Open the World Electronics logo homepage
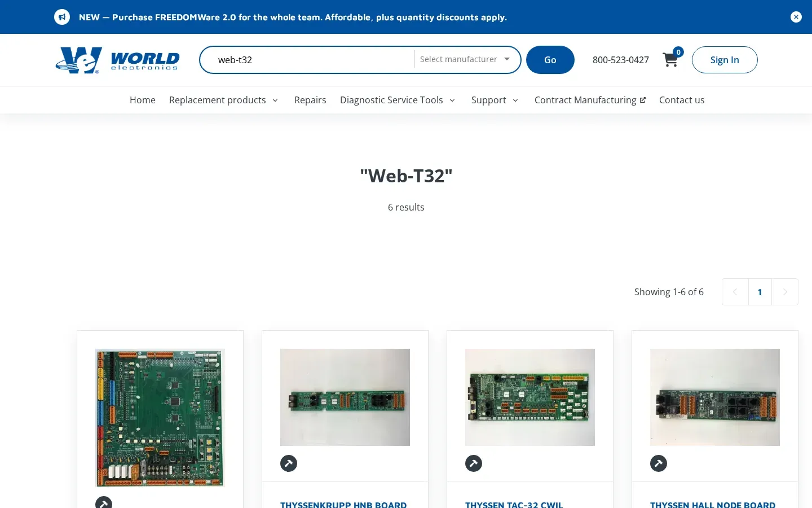Screen dimensions: 812x508 coord(117,60)
